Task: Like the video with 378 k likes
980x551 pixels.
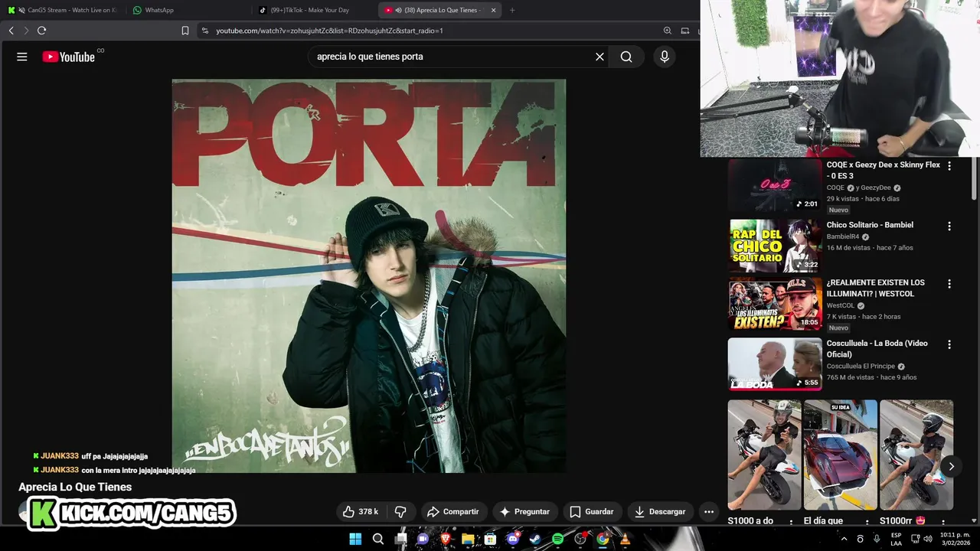Action: 360,511
